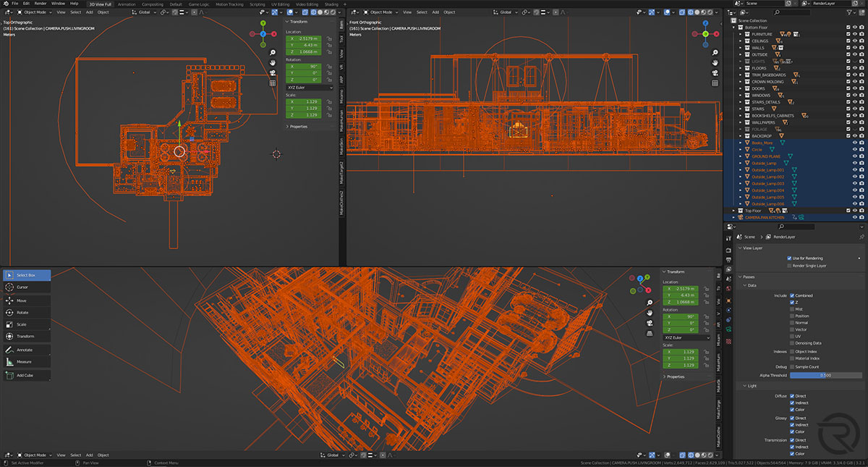Exclude WALLS collection via its checkbox
868x467 pixels.
(x=848, y=48)
